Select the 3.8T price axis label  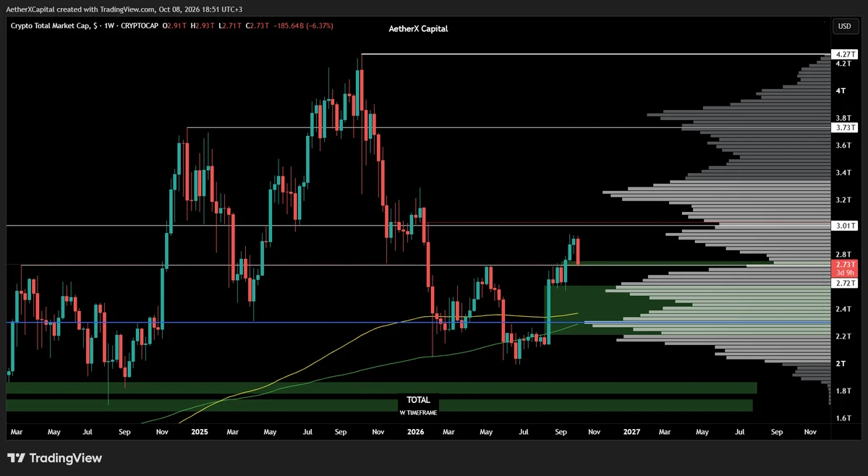coord(843,118)
